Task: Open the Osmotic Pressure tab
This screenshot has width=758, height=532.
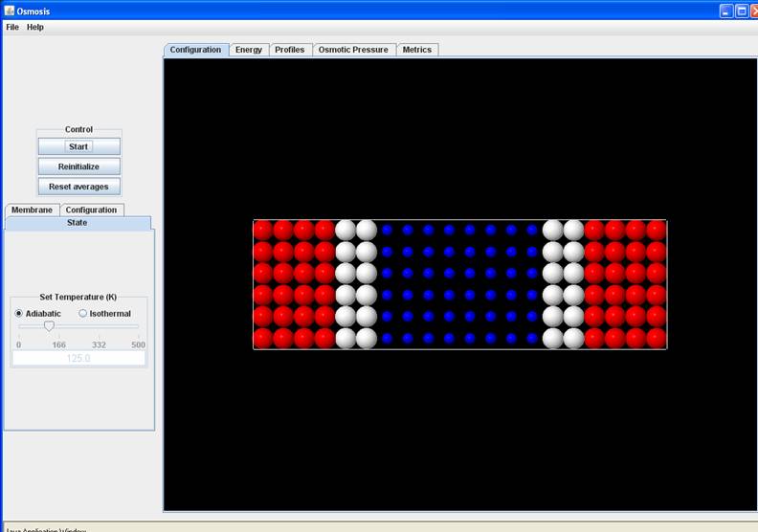Action: click(353, 50)
